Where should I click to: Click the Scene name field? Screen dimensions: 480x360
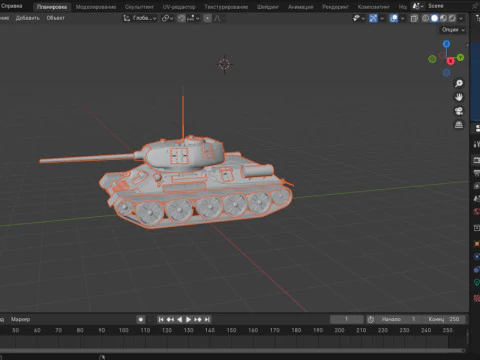click(448, 6)
